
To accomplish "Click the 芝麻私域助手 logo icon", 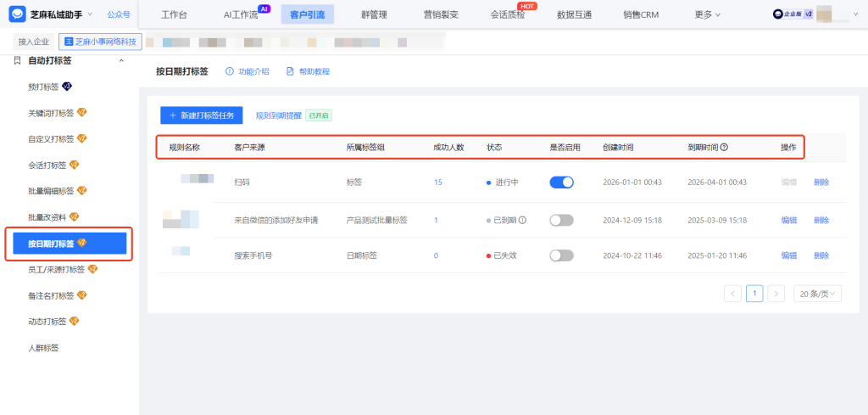I will pos(17,14).
